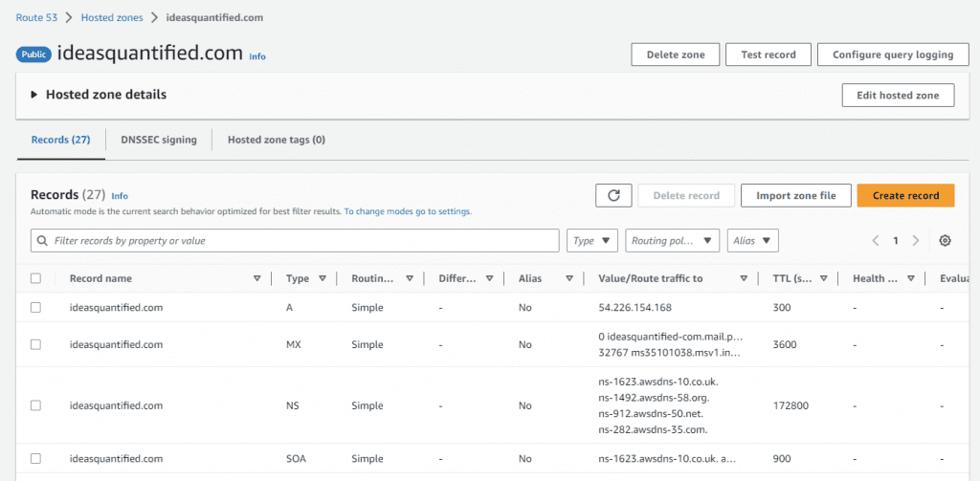Open Info link beside Records heading
Screen dimensions: 980x481
tap(120, 195)
